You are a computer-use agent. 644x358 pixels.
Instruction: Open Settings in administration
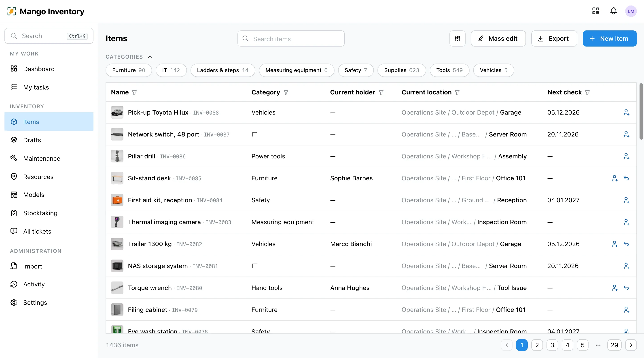(49, 303)
